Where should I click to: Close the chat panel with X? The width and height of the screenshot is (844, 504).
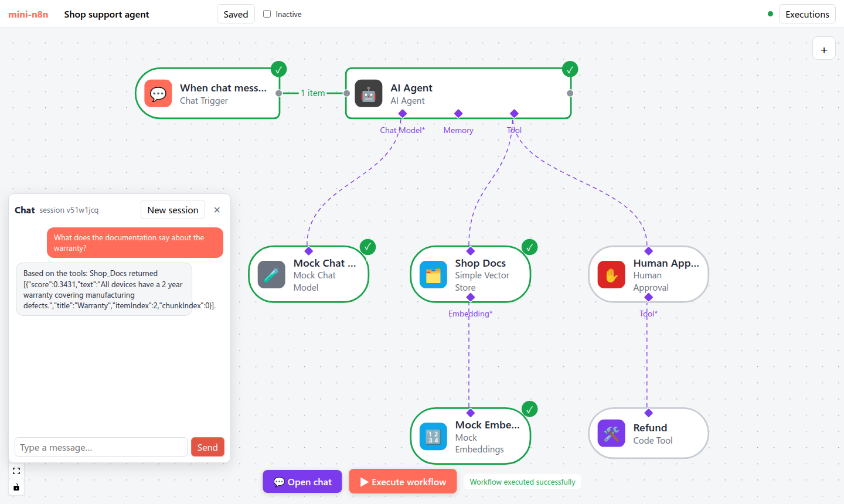pos(217,210)
